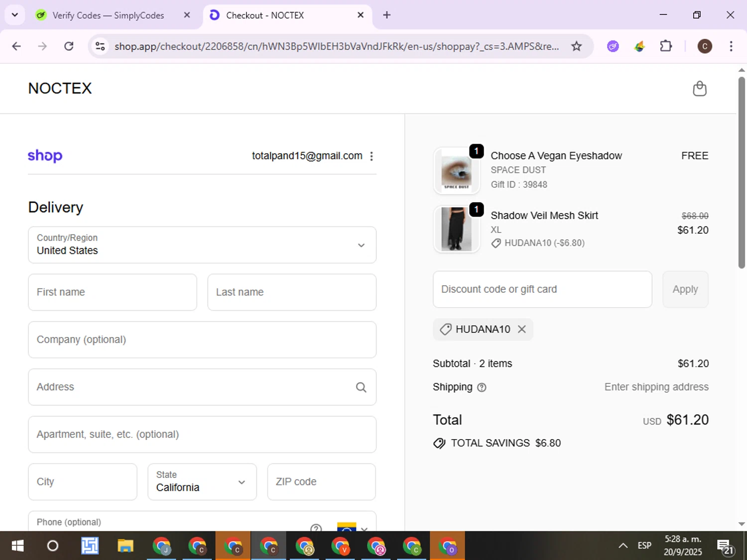Click the City input field
This screenshot has height=560, width=747.
pos(83,482)
